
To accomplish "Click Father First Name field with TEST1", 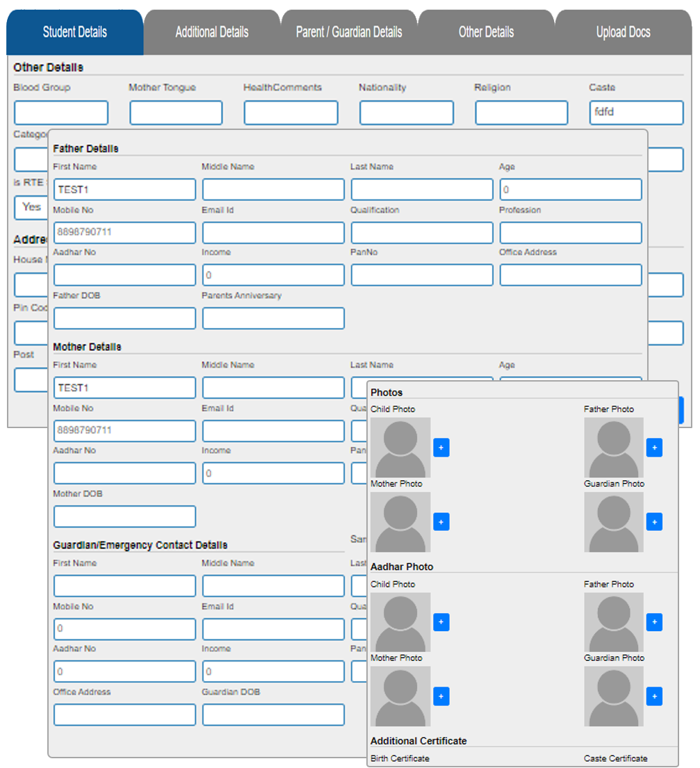I will (125, 190).
